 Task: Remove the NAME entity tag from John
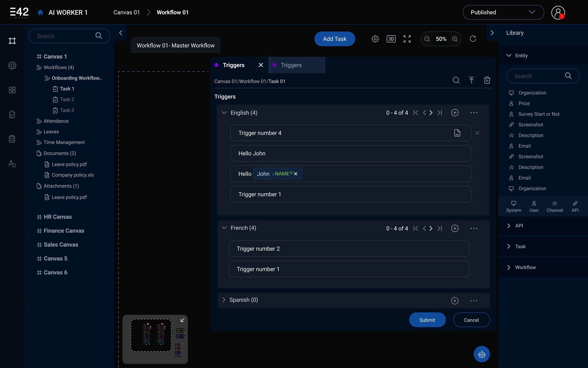(296, 174)
